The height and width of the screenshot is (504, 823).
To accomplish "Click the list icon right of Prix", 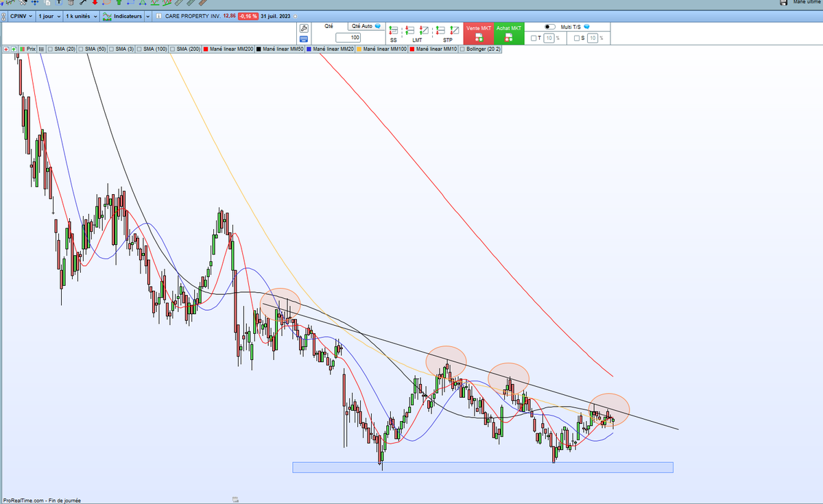I will pos(41,49).
